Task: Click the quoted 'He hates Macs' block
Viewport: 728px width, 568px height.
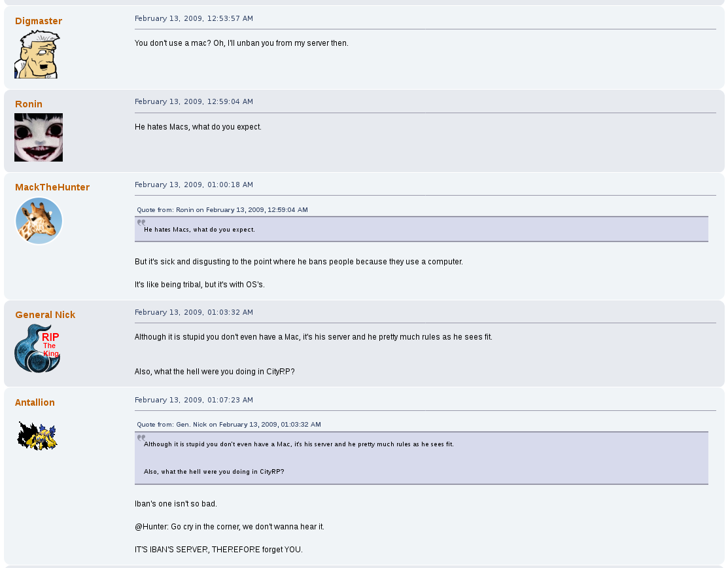Action: pyautogui.click(x=421, y=230)
